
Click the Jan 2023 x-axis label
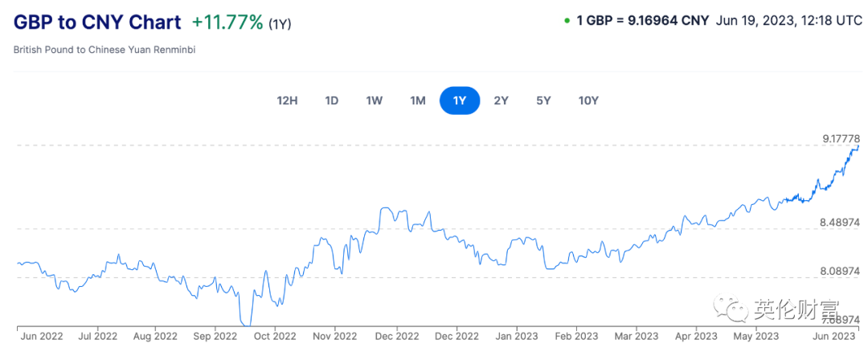click(514, 336)
